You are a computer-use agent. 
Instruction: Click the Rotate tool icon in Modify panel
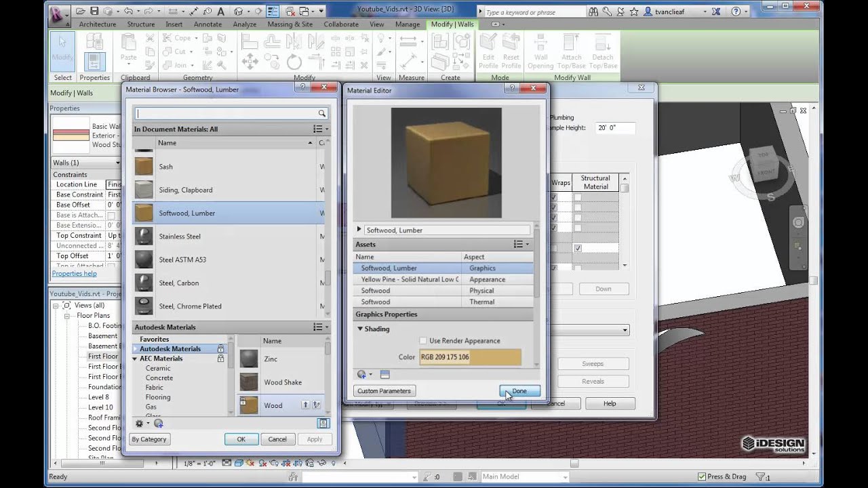pos(294,62)
